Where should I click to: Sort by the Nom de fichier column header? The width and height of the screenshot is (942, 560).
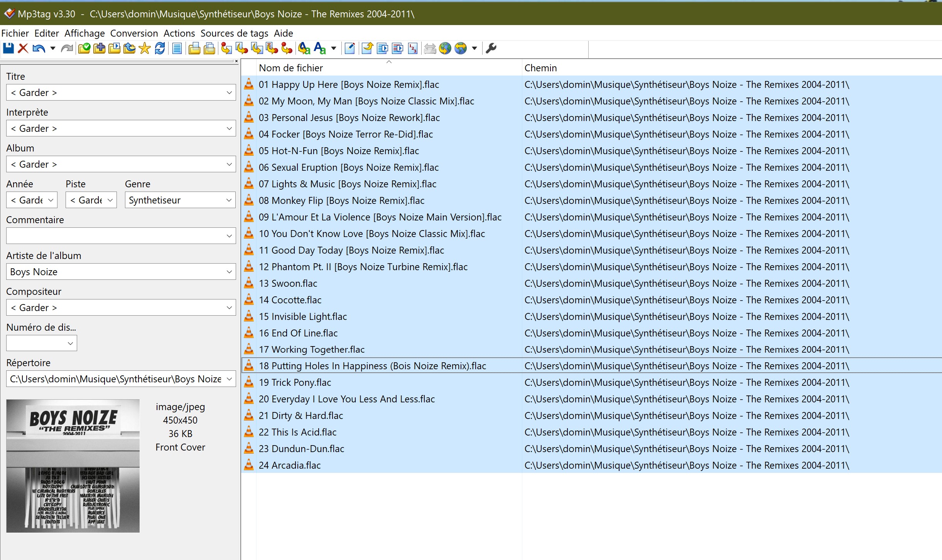(389, 68)
